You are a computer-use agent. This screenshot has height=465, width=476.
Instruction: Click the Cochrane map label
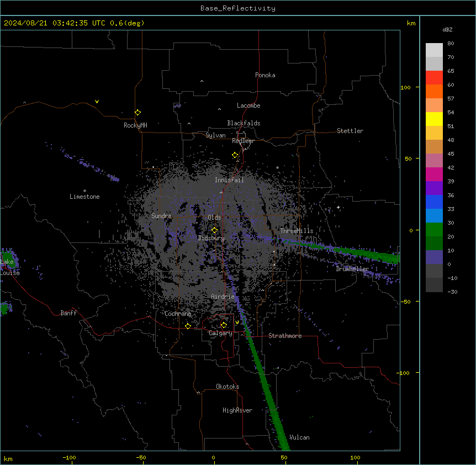click(x=178, y=314)
